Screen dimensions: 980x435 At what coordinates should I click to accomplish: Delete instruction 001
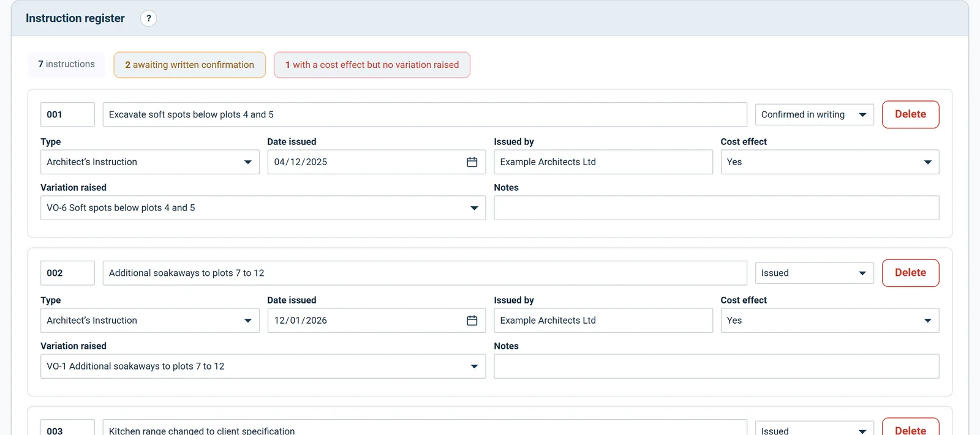click(x=910, y=114)
